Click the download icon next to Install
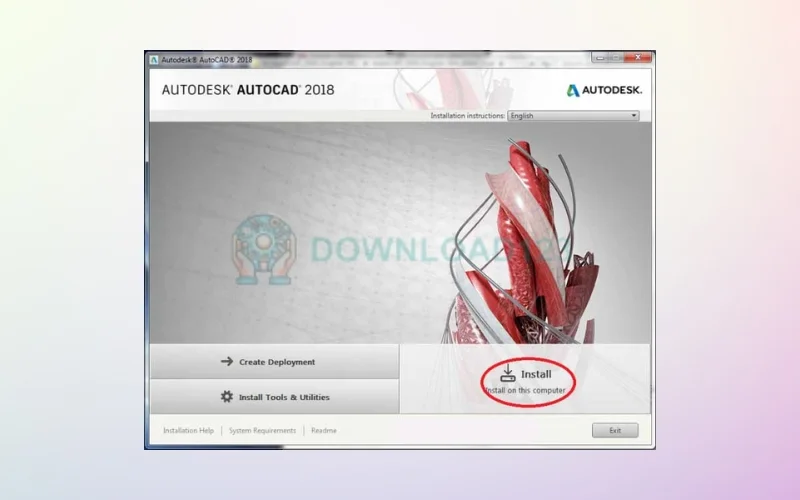This screenshot has width=800, height=500. coord(508,373)
